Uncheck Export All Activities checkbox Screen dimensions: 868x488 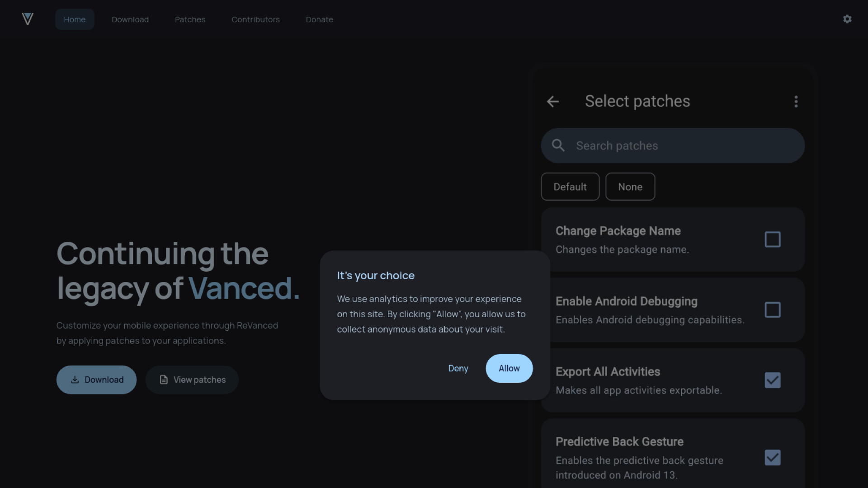pyautogui.click(x=772, y=380)
